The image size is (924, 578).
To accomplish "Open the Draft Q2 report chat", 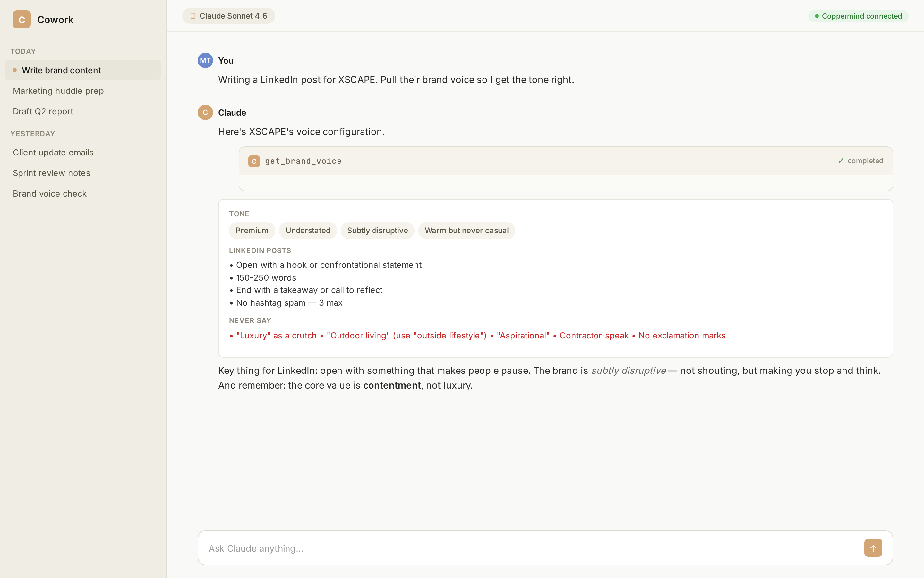I will pyautogui.click(x=83, y=111).
